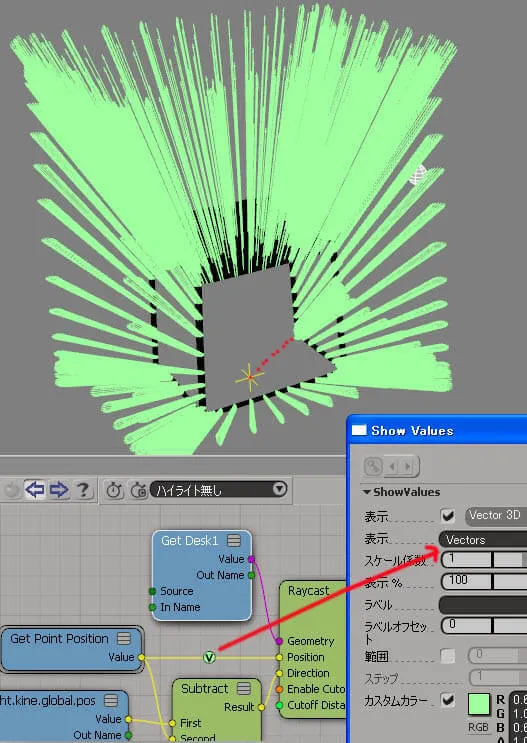The width and height of the screenshot is (527, 743).
Task: Open the kine.global.pos node menu icon
Action: pyautogui.click(x=111, y=700)
